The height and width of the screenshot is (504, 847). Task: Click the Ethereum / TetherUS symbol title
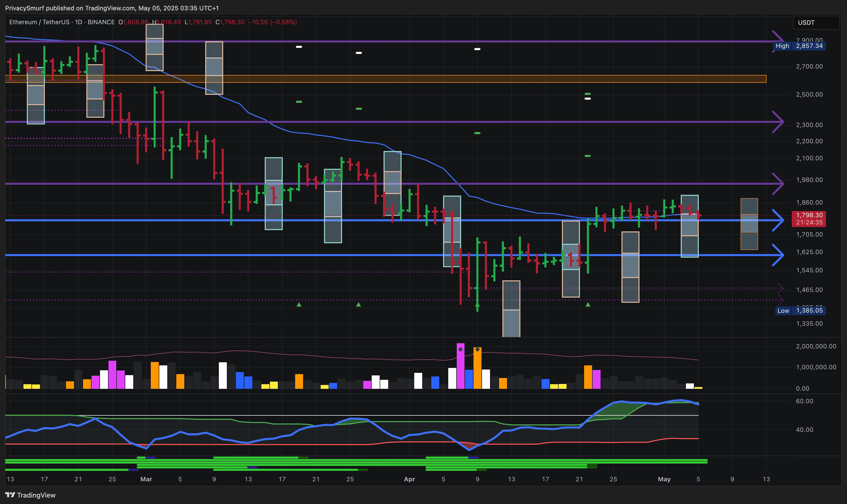click(x=40, y=22)
